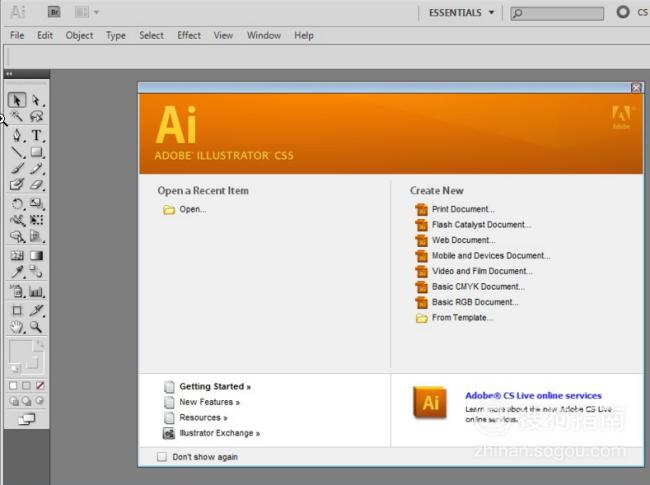Select the Pen tool
The image size is (650, 485).
[x=17, y=136]
